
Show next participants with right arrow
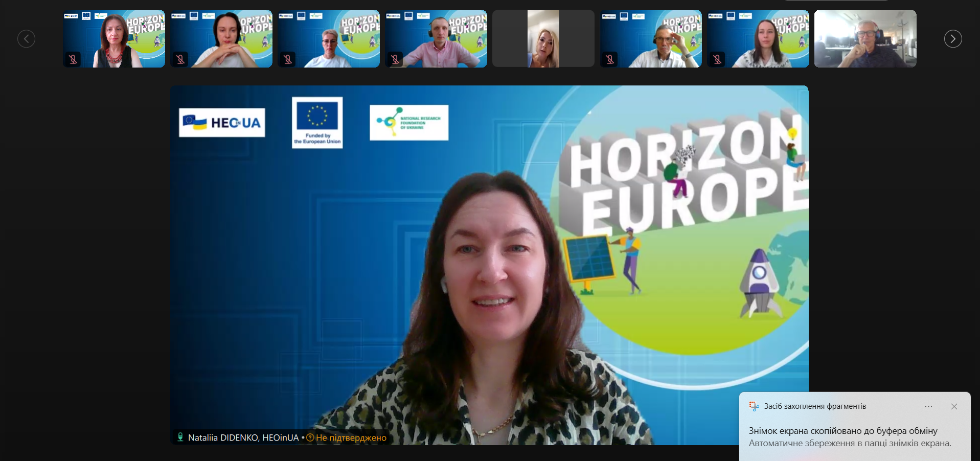click(953, 39)
